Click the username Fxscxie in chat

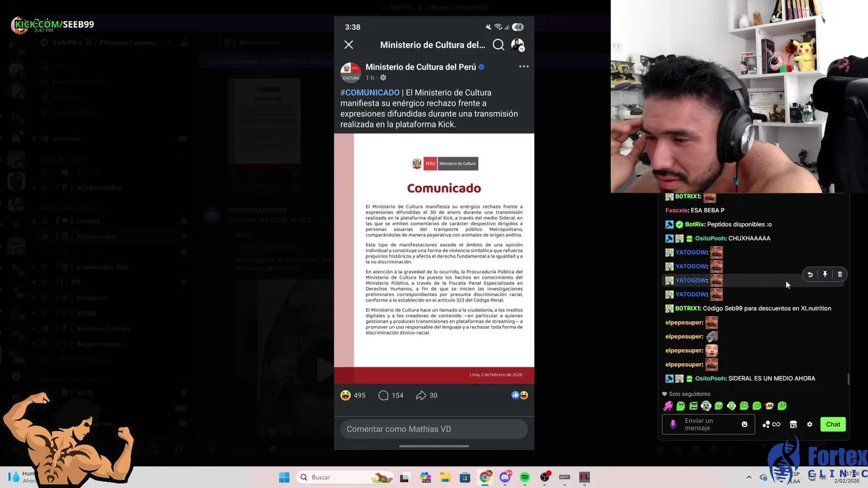coord(677,210)
